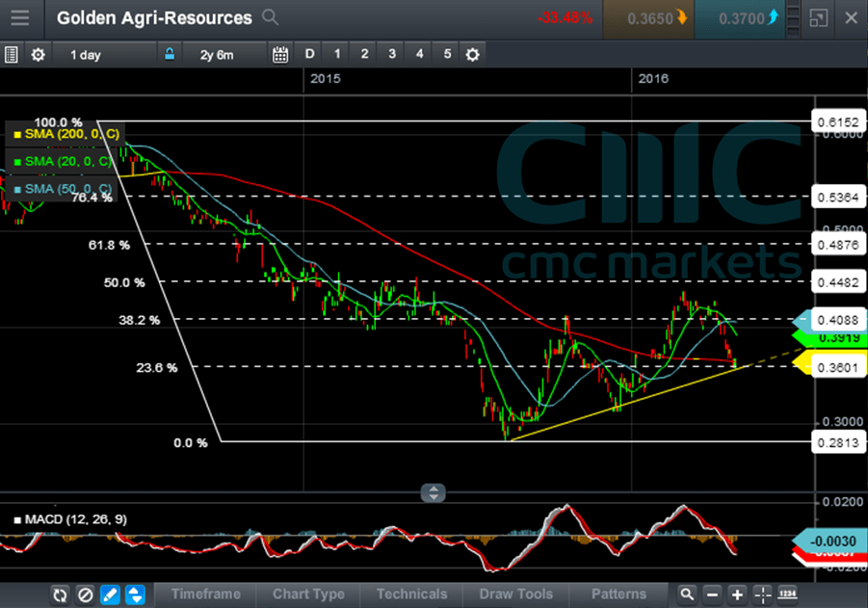Select chart preset 1
Screen dimensions: 868x608
click(337, 54)
